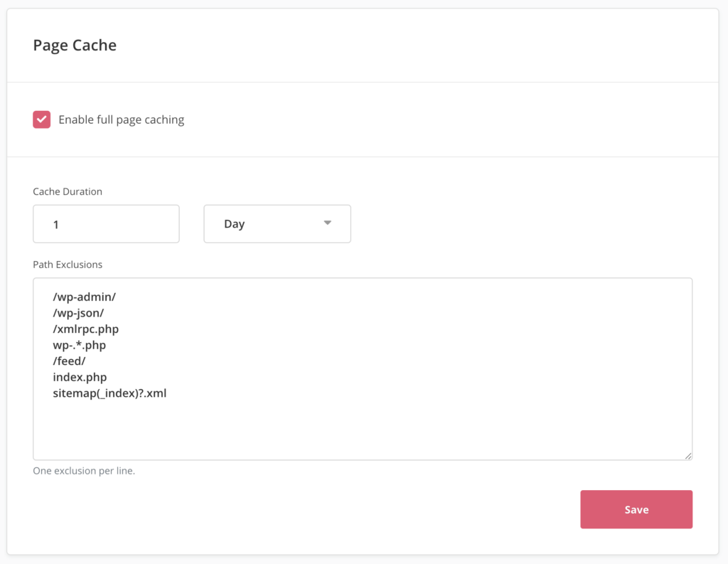Click the Day dropdown's chevron arrow
The width and height of the screenshot is (728, 564).
click(327, 223)
